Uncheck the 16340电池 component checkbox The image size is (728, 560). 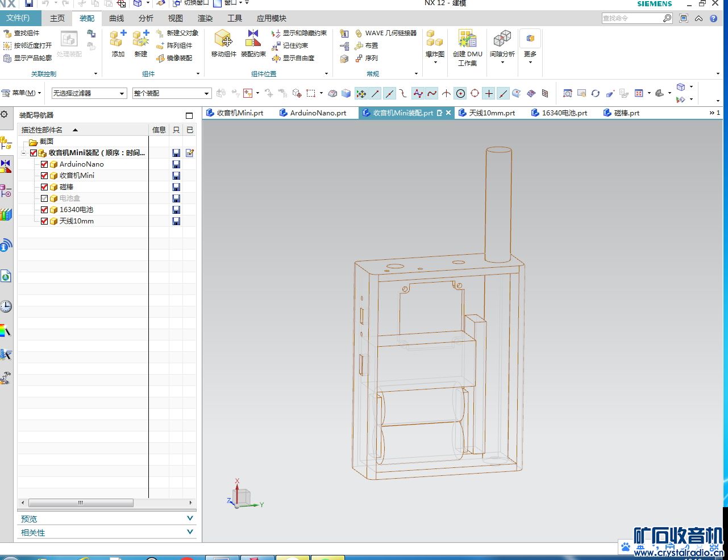tap(44, 210)
